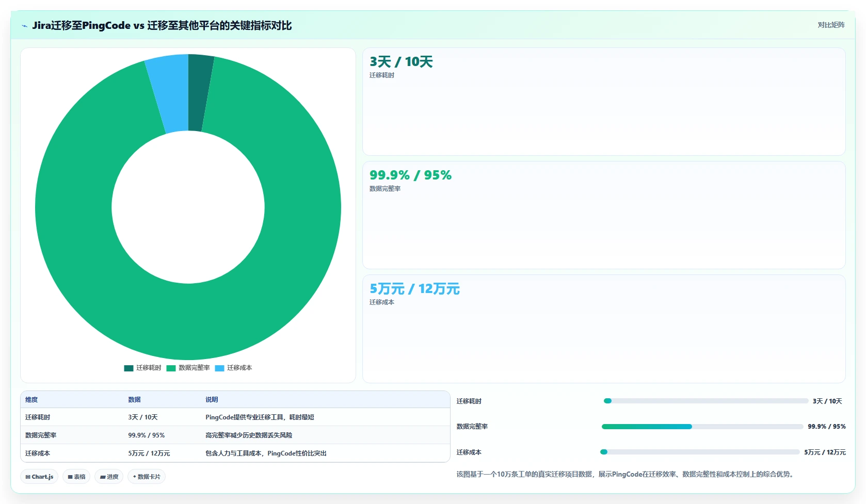Click the small blue icon beside the Jira title

coord(24,26)
